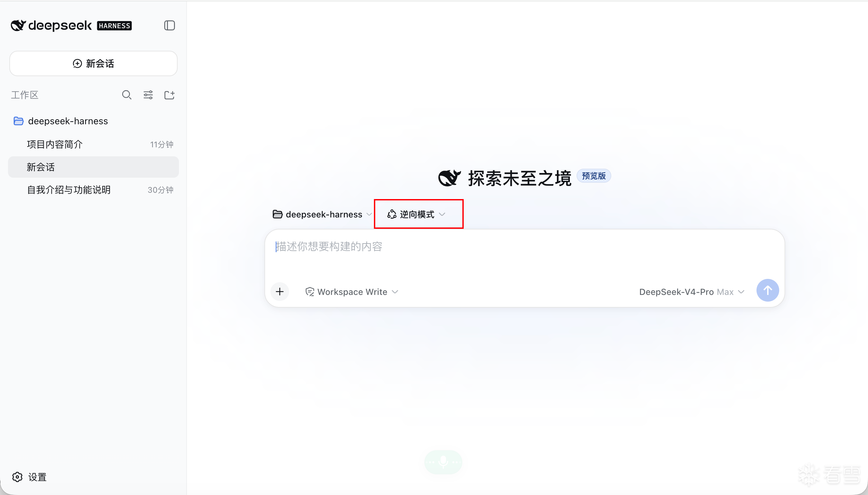Open the DeepSeek-V4-Pro Max model dropdown
The width and height of the screenshot is (868, 495).
[692, 292]
